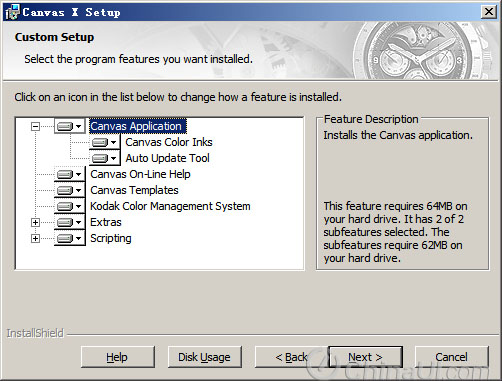Select the Extras feature label
This screenshot has width=502, height=381.
[106, 222]
